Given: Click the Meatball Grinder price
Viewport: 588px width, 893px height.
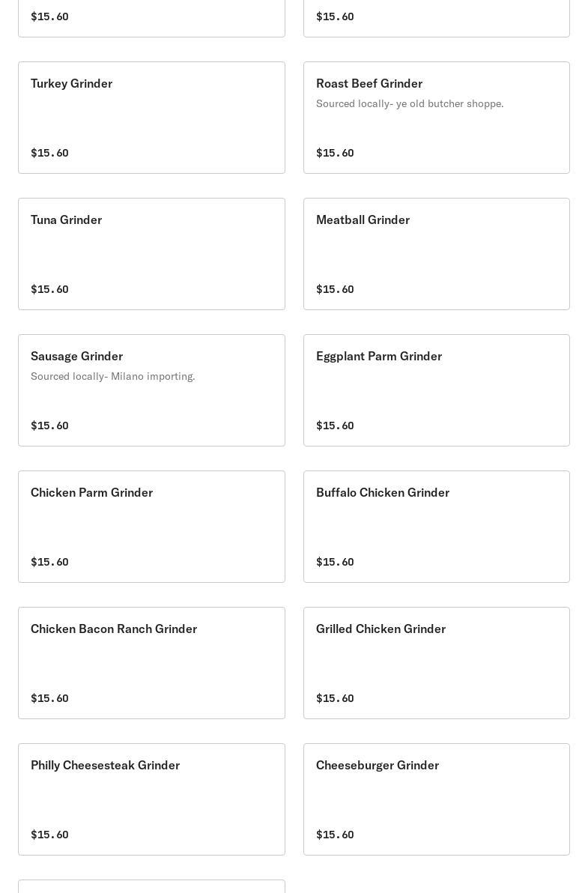Looking at the screenshot, I should coord(335,289).
